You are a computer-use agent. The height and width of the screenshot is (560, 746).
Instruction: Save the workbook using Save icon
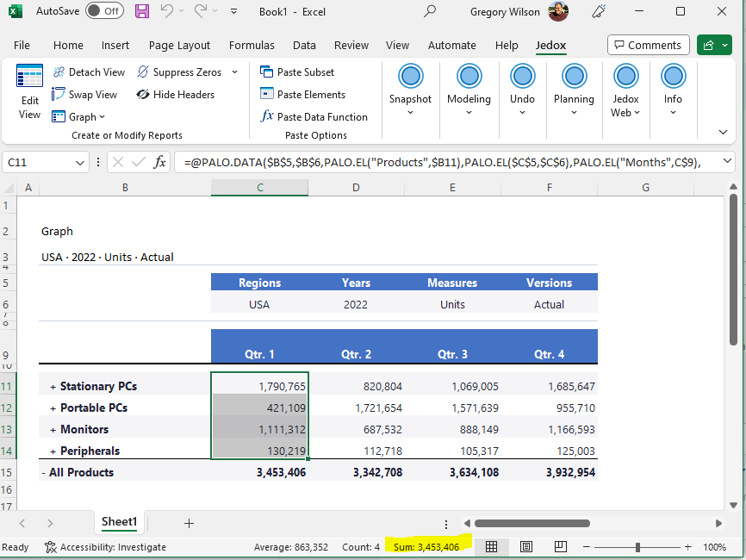(x=142, y=12)
